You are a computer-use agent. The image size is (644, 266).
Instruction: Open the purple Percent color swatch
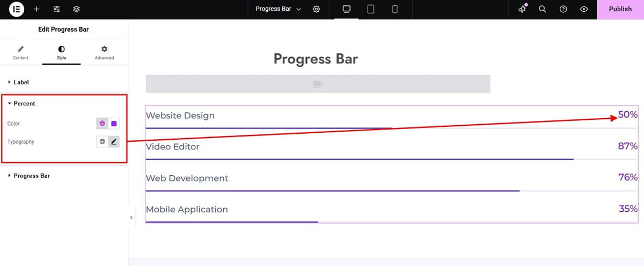114,124
